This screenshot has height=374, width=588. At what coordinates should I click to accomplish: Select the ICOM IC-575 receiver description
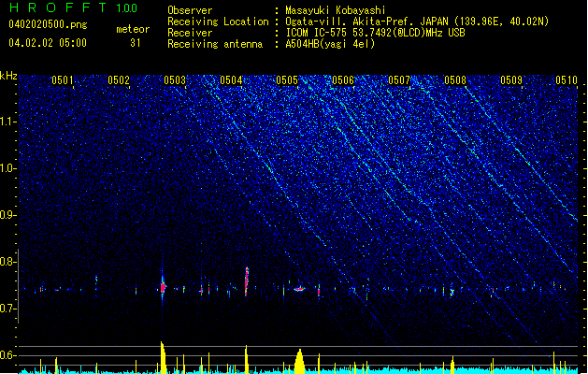coord(375,33)
